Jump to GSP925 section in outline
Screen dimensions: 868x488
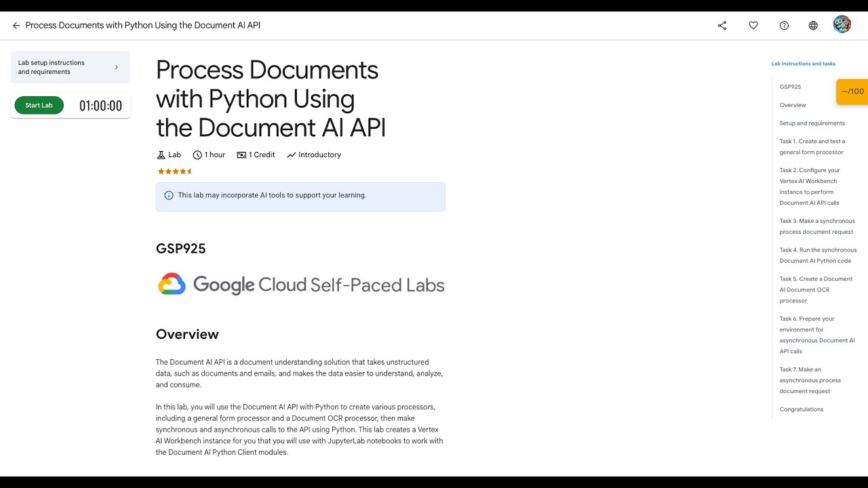pyautogui.click(x=790, y=87)
